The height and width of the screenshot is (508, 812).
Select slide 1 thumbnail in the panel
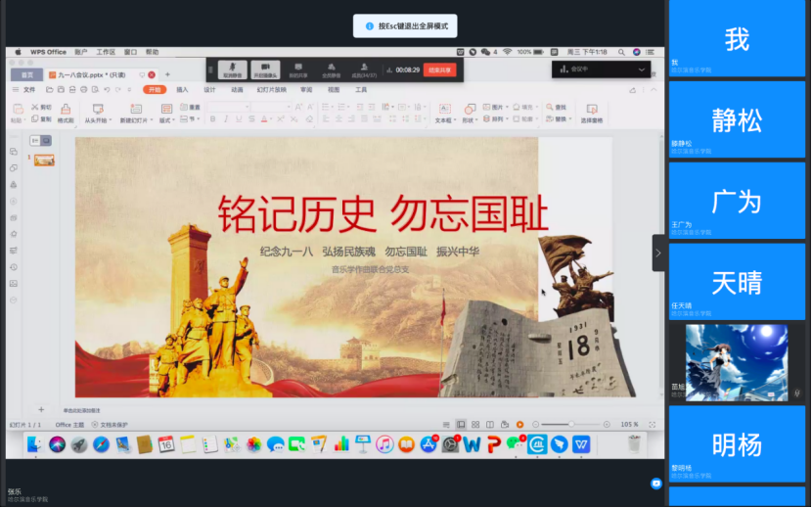click(44, 160)
